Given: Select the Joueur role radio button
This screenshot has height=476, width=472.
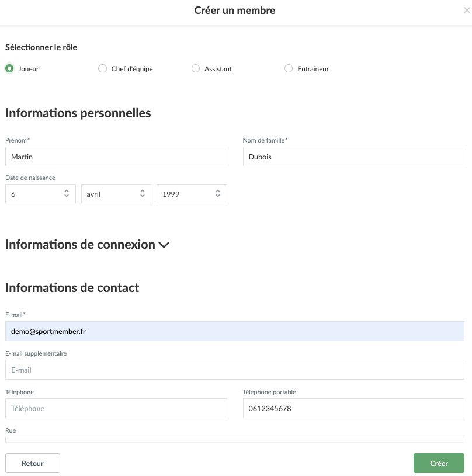Looking at the screenshot, I should [x=9, y=68].
